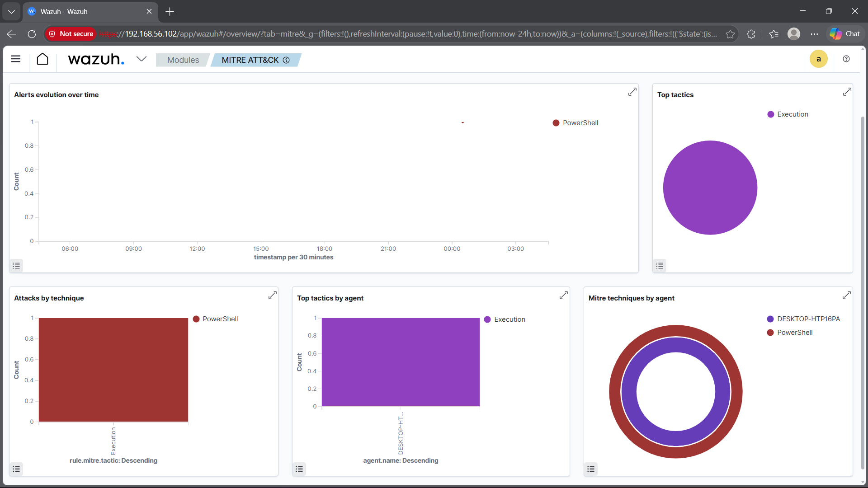The image size is (868, 488).
Task: Select the MITRE ATT&CK breadcrumb tab
Action: click(x=250, y=60)
